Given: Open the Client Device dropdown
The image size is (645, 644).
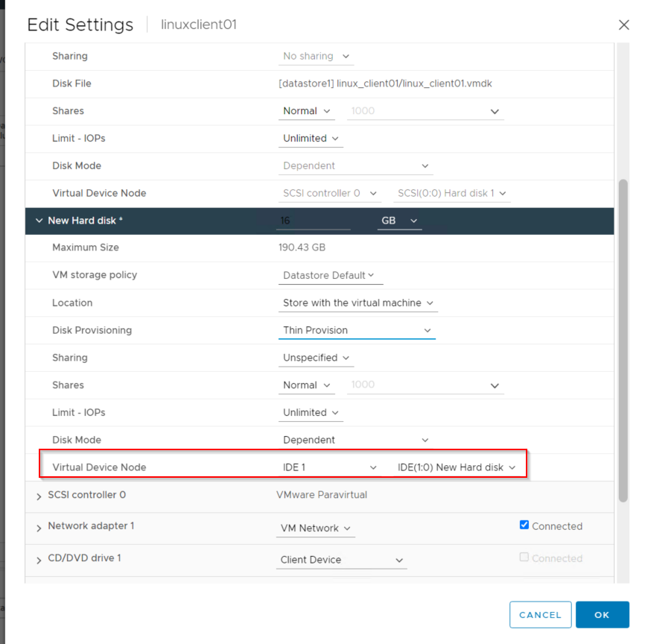Looking at the screenshot, I should 341,560.
